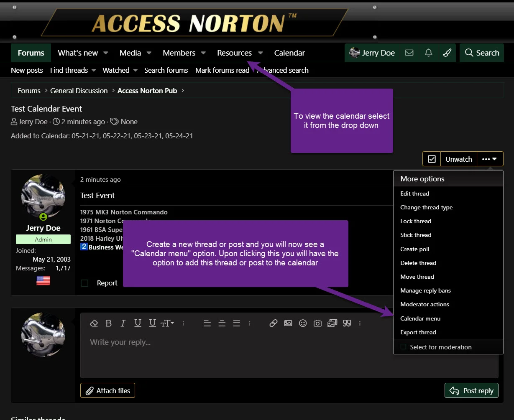Screen dimensions: 514x420
Task: Click the insert link icon
Action: coord(273,323)
